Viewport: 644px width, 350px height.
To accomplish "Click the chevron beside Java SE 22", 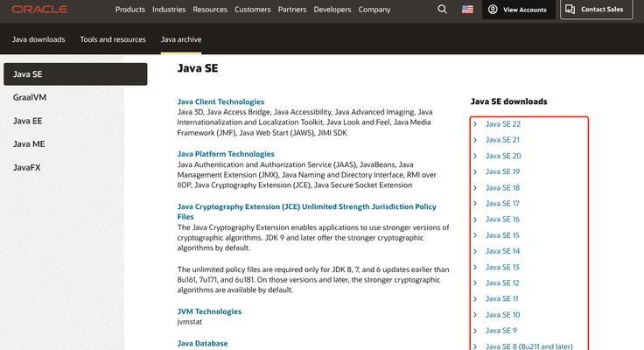I will 475,124.
